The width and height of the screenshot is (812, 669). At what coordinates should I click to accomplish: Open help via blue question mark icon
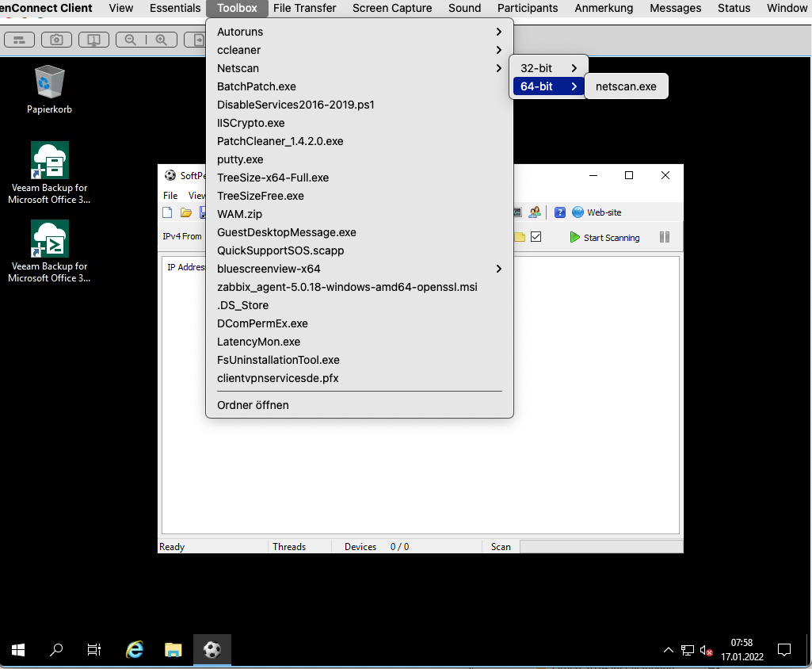pos(560,212)
